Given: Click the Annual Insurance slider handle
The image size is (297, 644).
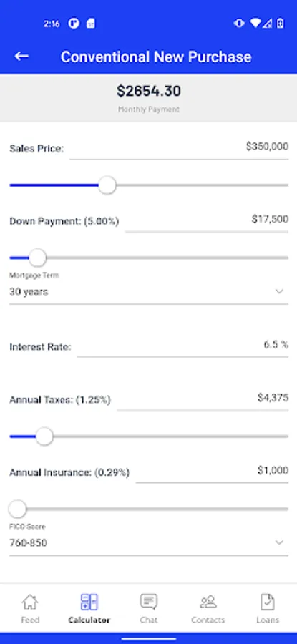Looking at the screenshot, I should pos(18,509).
